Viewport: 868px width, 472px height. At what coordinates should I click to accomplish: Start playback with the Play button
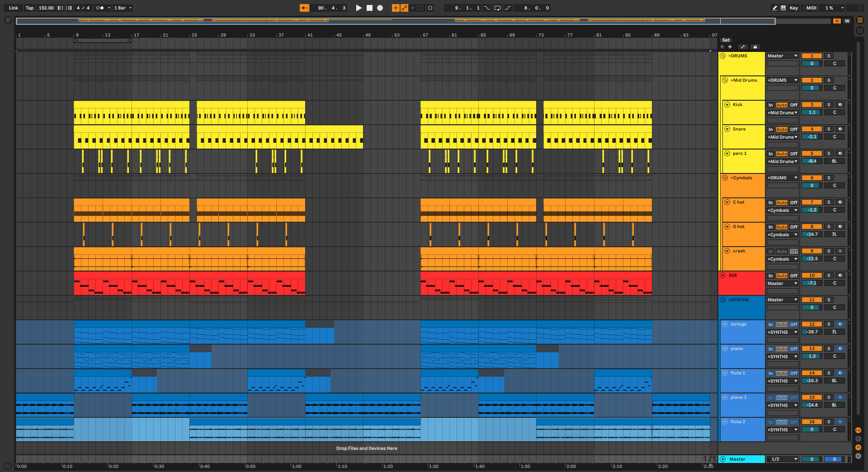pos(359,8)
